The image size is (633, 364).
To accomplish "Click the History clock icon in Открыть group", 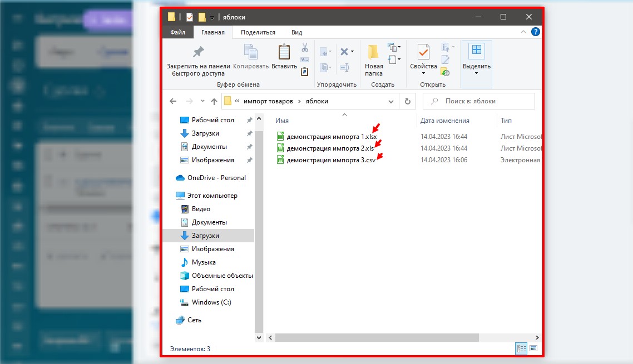I will point(446,72).
